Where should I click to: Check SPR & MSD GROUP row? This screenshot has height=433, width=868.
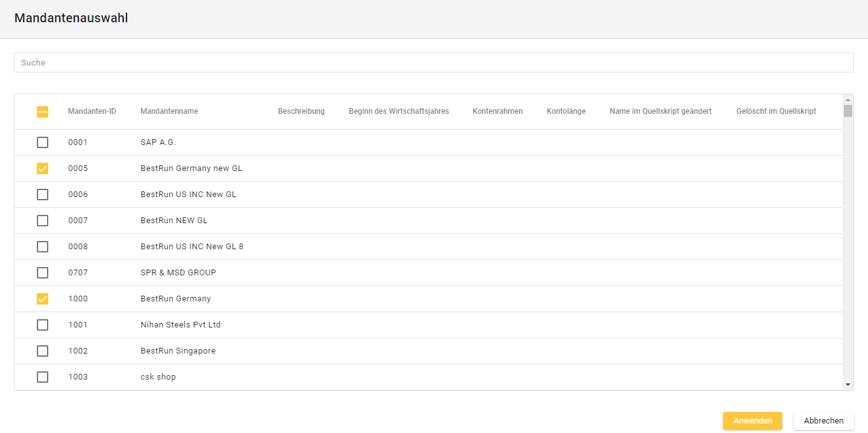point(43,273)
